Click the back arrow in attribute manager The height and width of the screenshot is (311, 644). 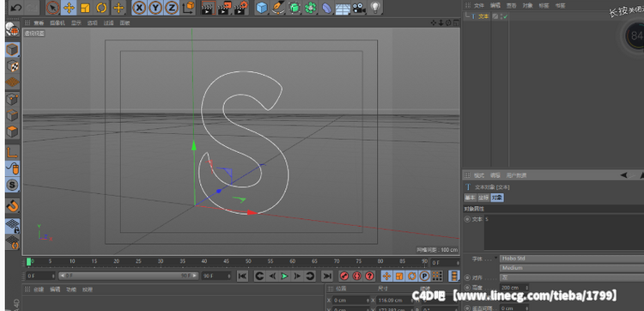(624, 175)
